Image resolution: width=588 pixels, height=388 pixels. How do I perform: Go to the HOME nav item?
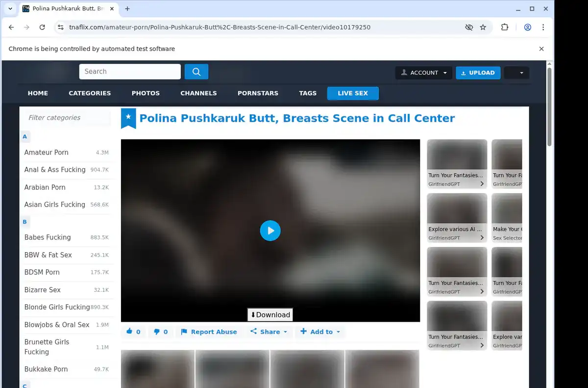coord(38,93)
